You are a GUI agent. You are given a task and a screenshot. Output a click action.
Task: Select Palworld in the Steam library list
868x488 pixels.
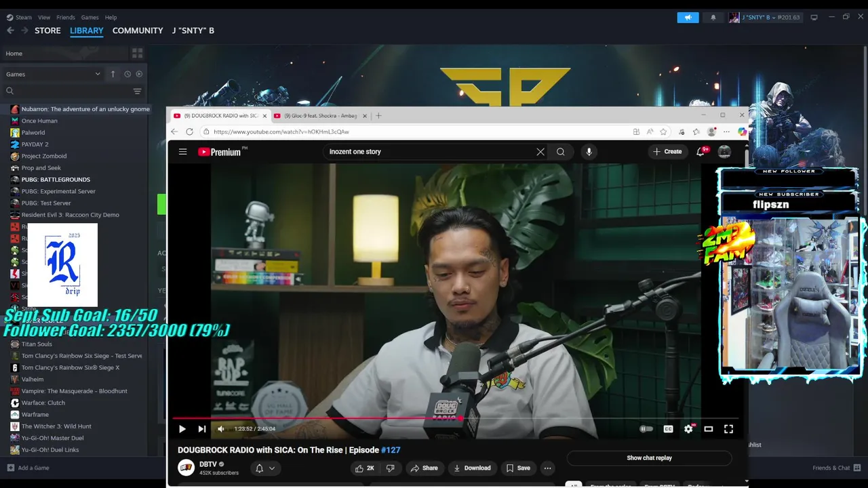point(33,133)
